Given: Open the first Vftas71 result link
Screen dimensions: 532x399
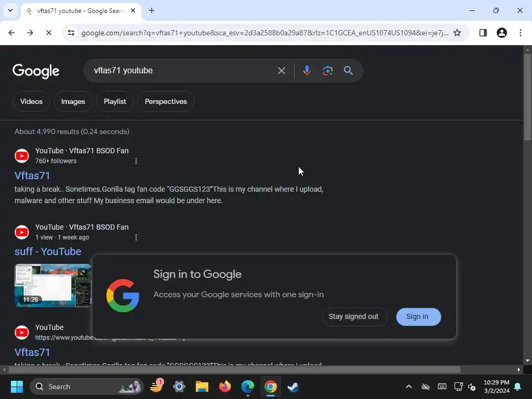Looking at the screenshot, I should 32,176.
